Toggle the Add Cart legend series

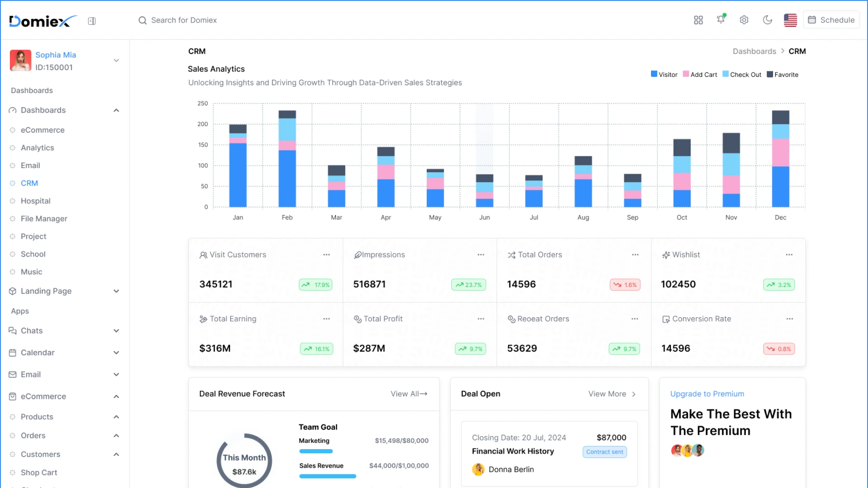[700, 75]
